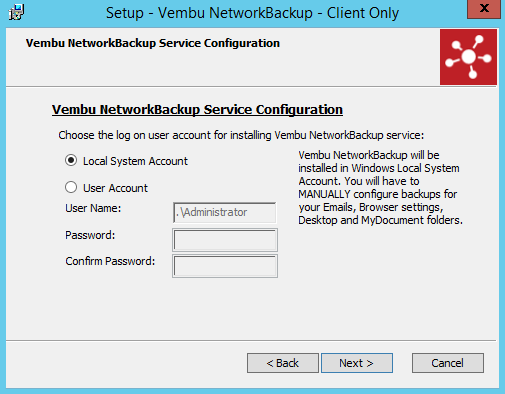Click the User Name field showing .\Administrator
505x394 pixels.
coord(225,212)
